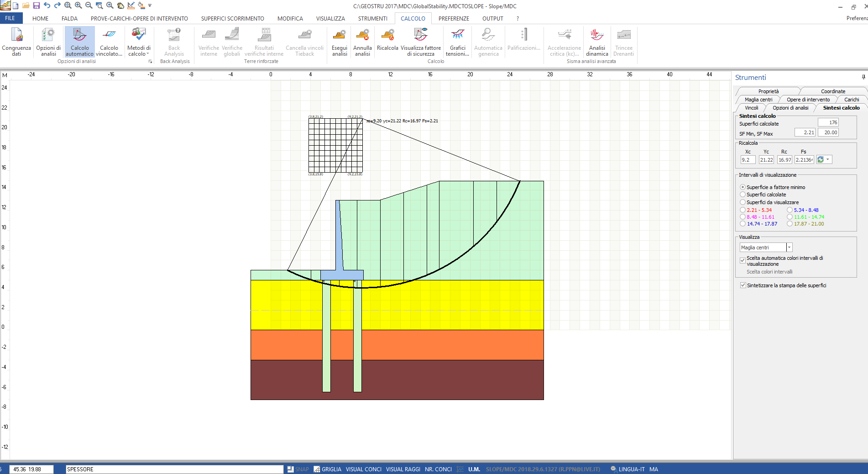Open the Coordinate panel tab

tap(833, 91)
